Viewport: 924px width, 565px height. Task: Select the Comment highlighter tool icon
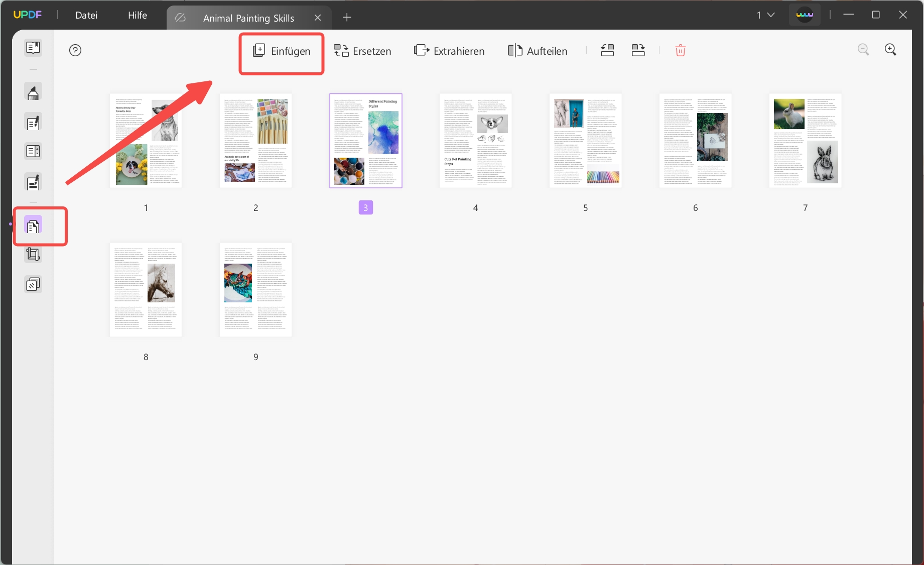(33, 92)
